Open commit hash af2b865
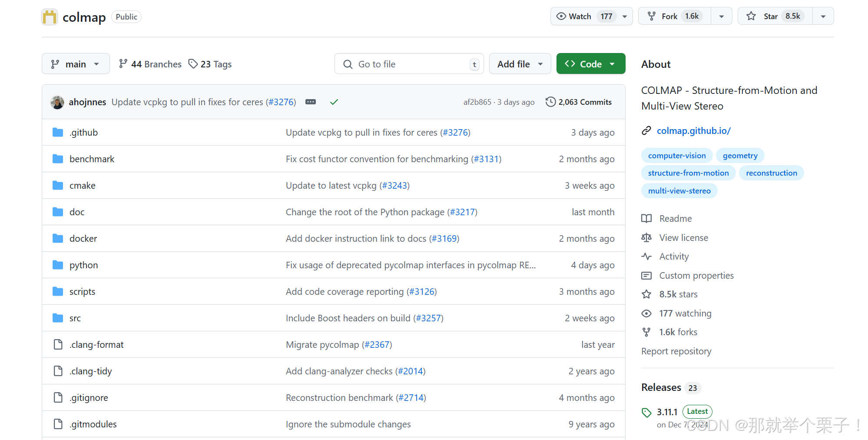Screen dimensions: 868x440 coord(477,102)
